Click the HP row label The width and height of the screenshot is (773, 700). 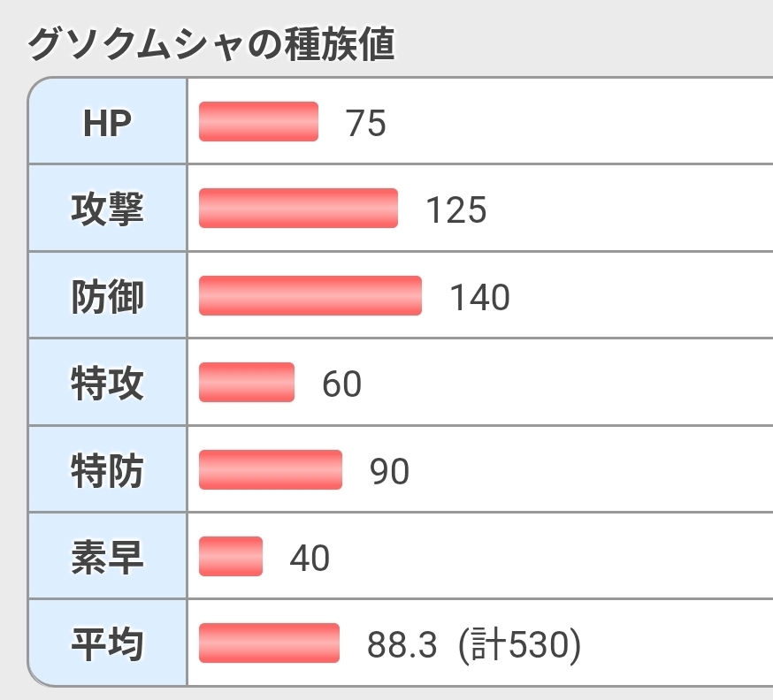pos(107,123)
